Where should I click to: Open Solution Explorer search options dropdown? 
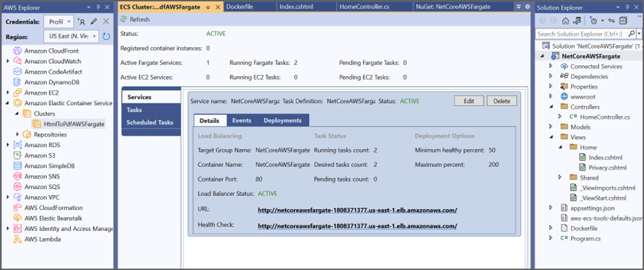pyautogui.click(x=638, y=34)
